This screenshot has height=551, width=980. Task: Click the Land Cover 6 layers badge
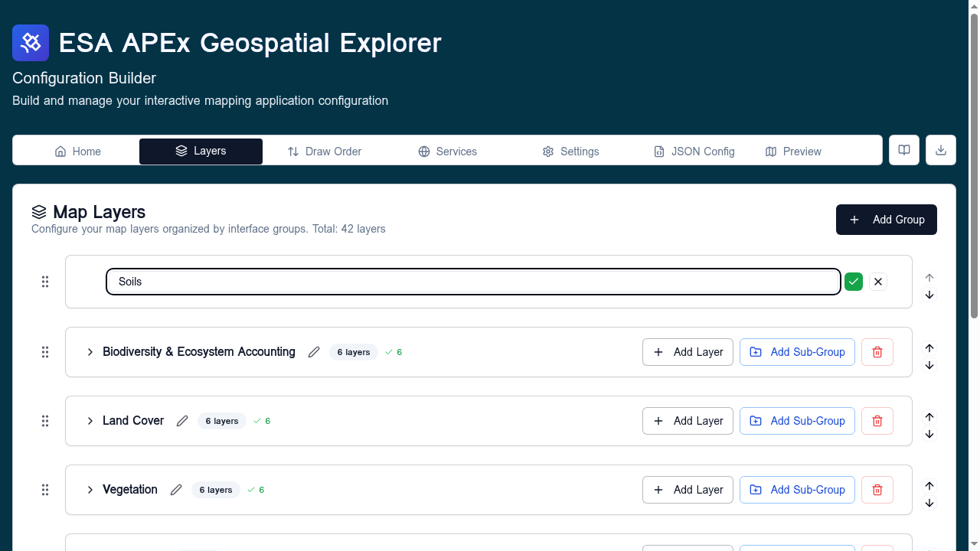(222, 421)
